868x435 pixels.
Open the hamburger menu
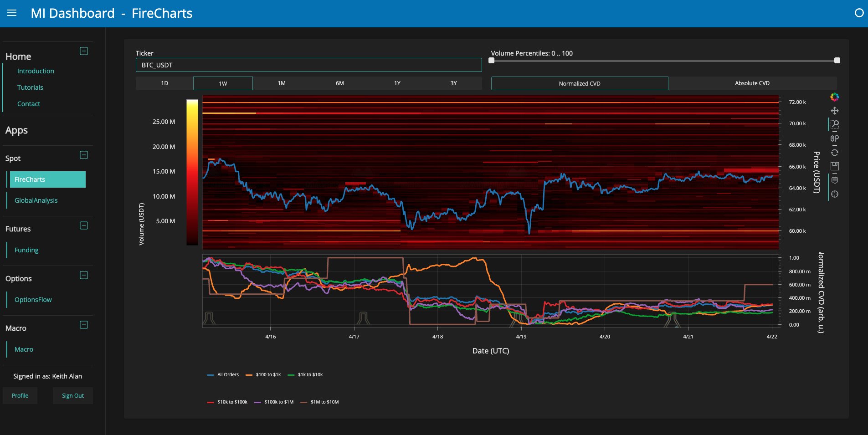(12, 13)
